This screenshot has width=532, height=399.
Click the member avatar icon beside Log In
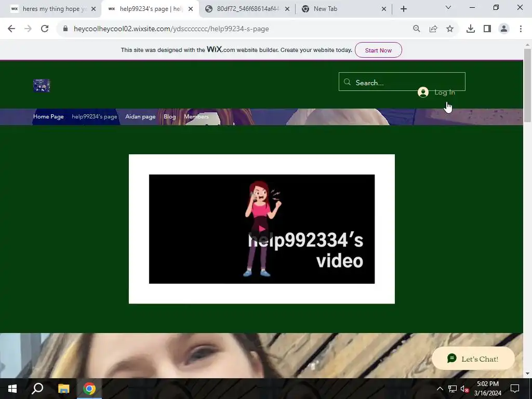[423, 92]
